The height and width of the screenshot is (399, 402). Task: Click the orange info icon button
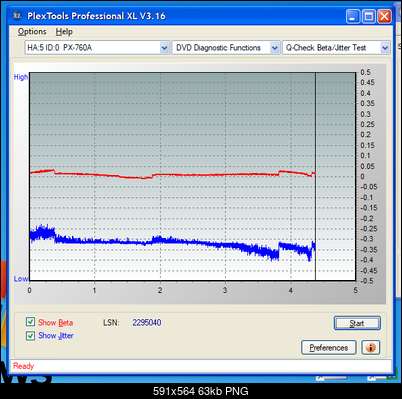pos(371,348)
